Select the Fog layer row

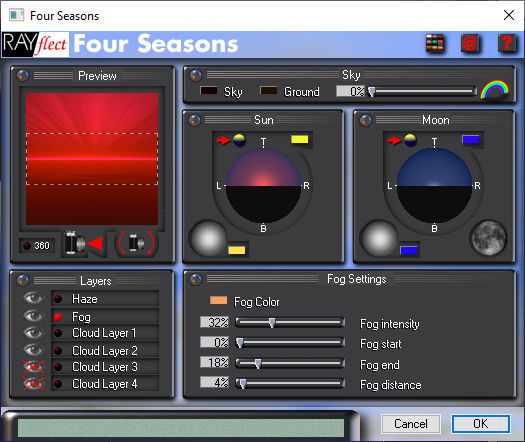click(105, 316)
